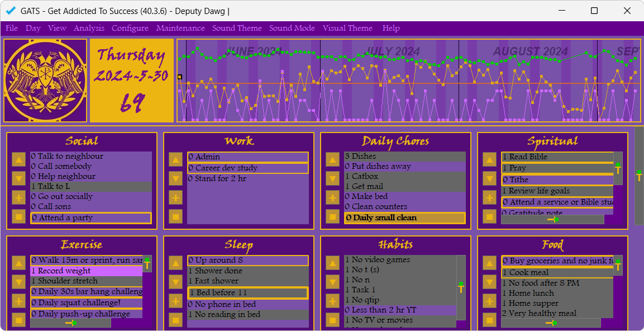Image resolution: width=644 pixels, height=331 pixels.
Task: Click the Spiritual list horizontal scrollbar handle
Action: [x=552, y=220]
